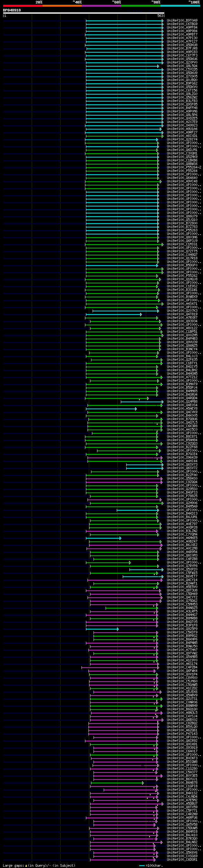Click hit label UniRef100_Q9LZG0

[182, 94]
